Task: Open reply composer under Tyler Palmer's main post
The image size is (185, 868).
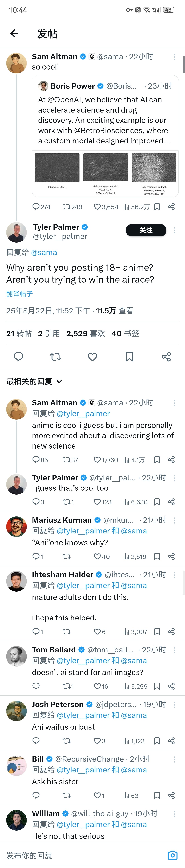Action: pyautogui.click(x=18, y=356)
